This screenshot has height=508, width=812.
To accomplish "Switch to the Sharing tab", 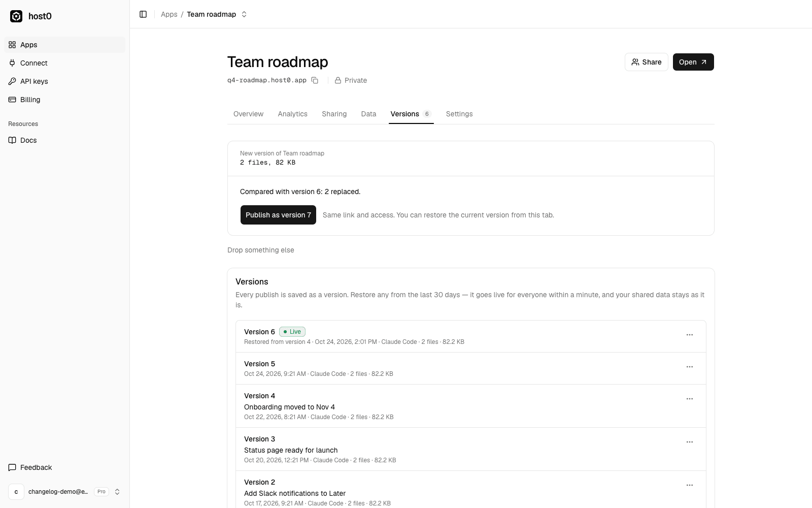I will click(334, 114).
